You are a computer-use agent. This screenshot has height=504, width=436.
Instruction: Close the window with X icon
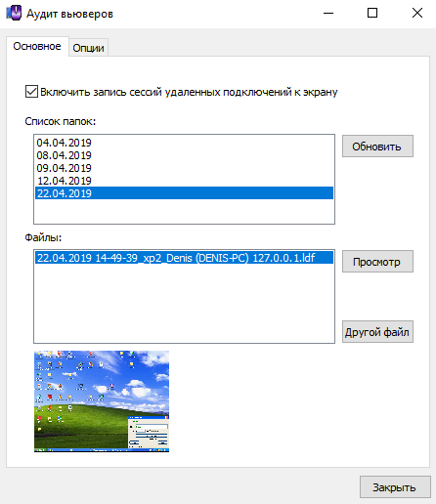tap(417, 14)
